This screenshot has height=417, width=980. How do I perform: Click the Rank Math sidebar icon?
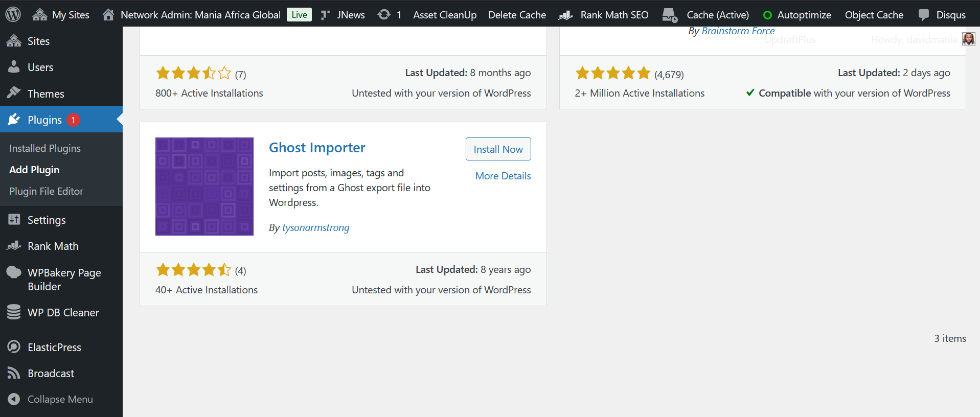[x=14, y=246]
